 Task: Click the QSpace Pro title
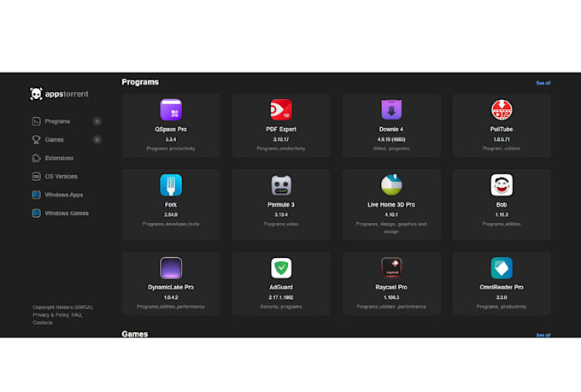click(171, 129)
